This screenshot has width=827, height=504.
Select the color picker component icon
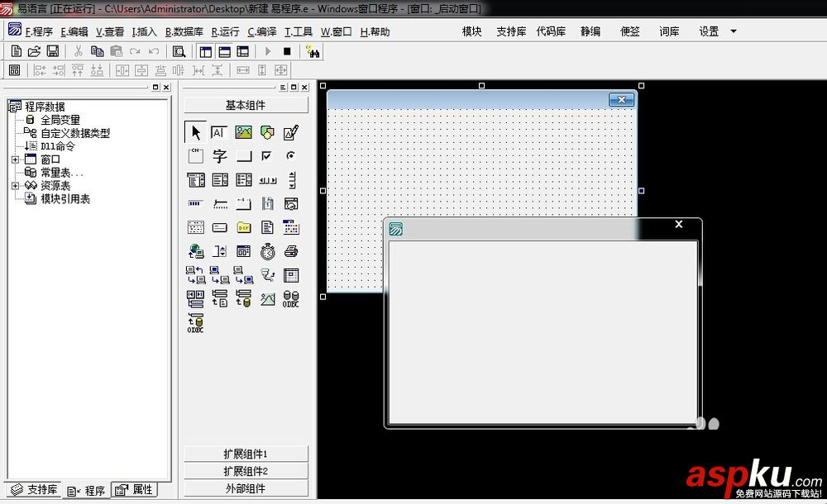291,227
